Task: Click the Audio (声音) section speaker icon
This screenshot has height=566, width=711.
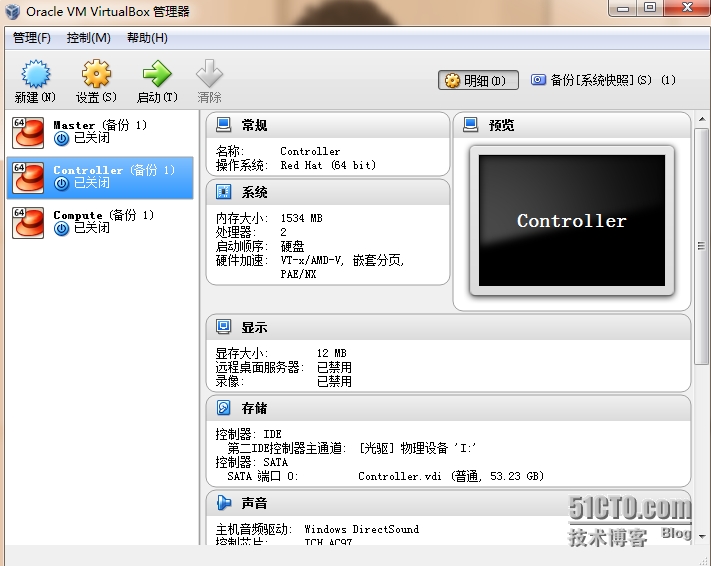Action: click(223, 503)
